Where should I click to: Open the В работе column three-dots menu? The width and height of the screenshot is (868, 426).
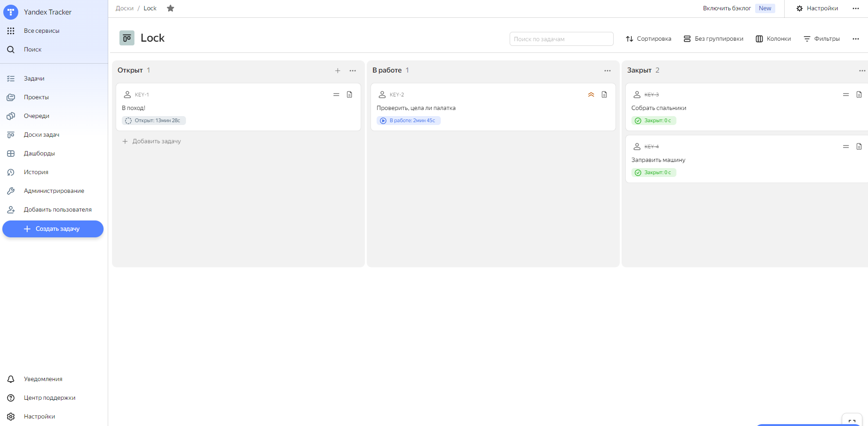pyautogui.click(x=608, y=71)
